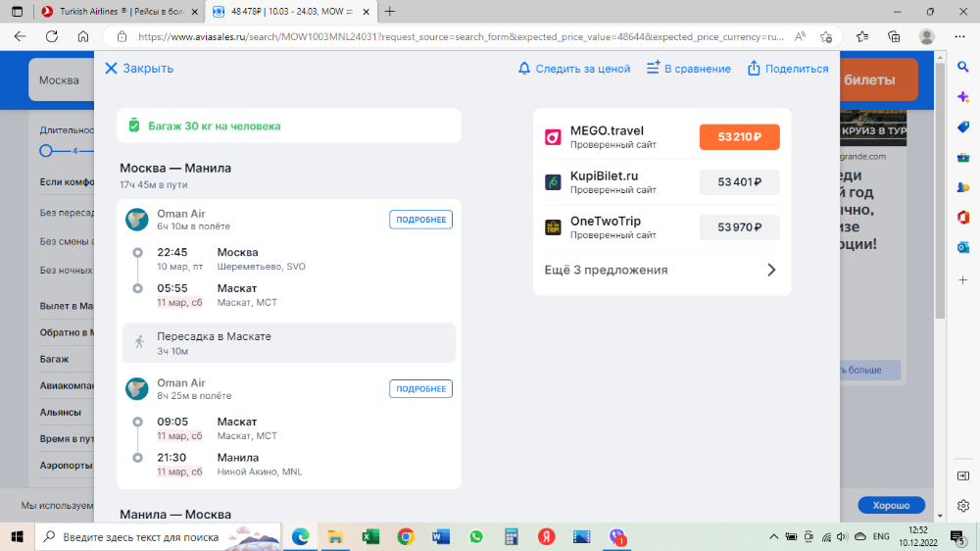Image resolution: width=980 pixels, height=551 pixels.
Task: Open File Explorer from the taskbar
Action: (x=335, y=536)
